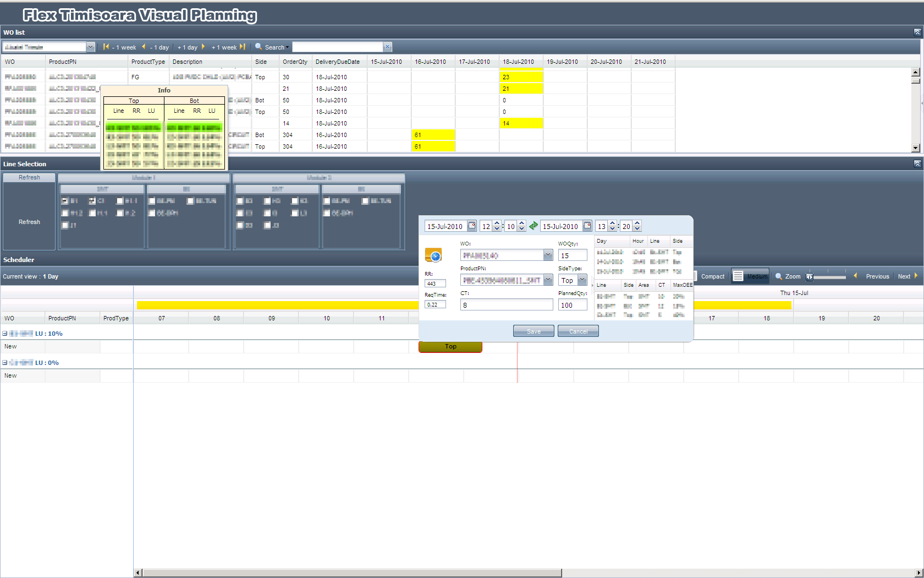The height and width of the screenshot is (578, 924).
Task: Increase end hour value 13
Action: [x=612, y=223]
